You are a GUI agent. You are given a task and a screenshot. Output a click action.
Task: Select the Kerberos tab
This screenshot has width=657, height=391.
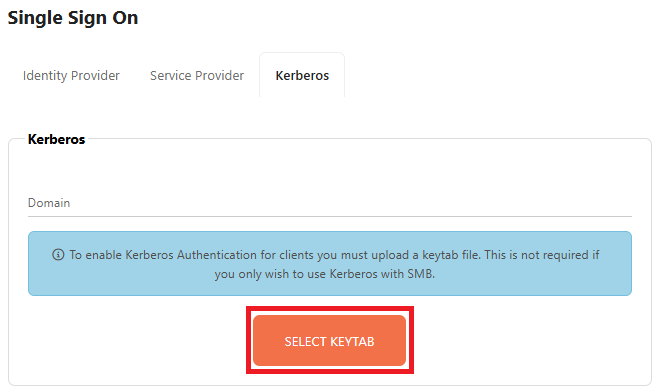pyautogui.click(x=302, y=75)
